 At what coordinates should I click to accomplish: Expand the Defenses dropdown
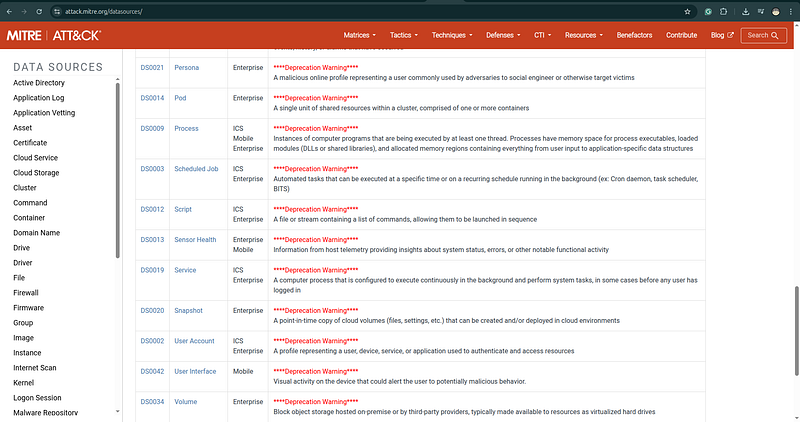coord(503,35)
